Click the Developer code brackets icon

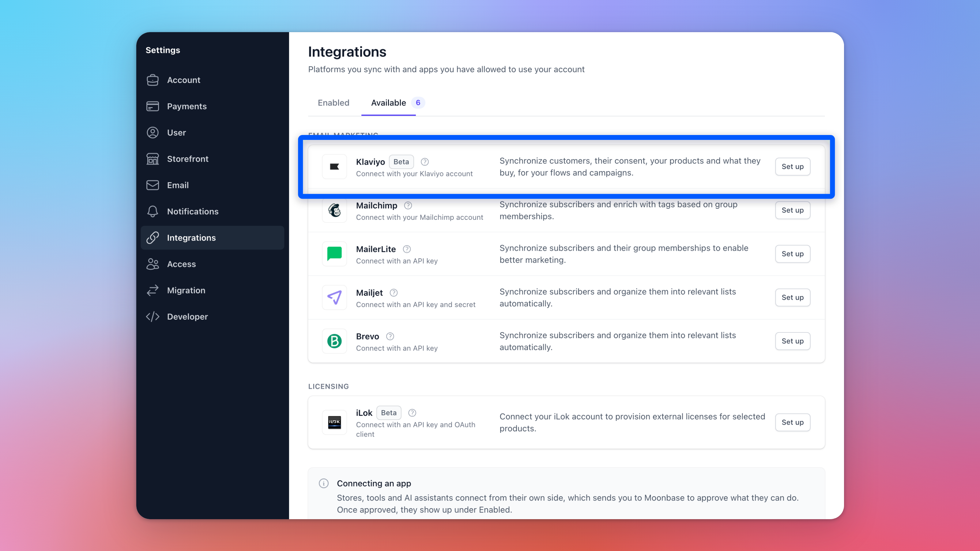(153, 317)
